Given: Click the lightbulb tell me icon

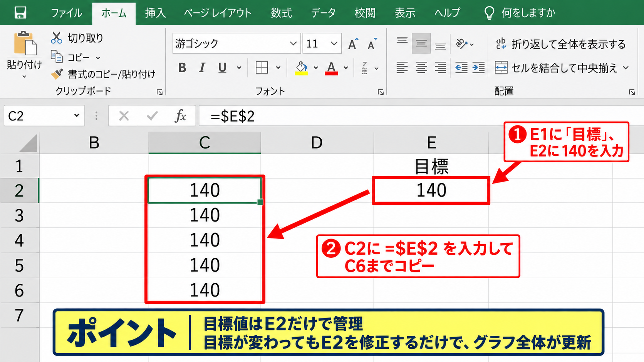Looking at the screenshot, I should click(x=489, y=13).
